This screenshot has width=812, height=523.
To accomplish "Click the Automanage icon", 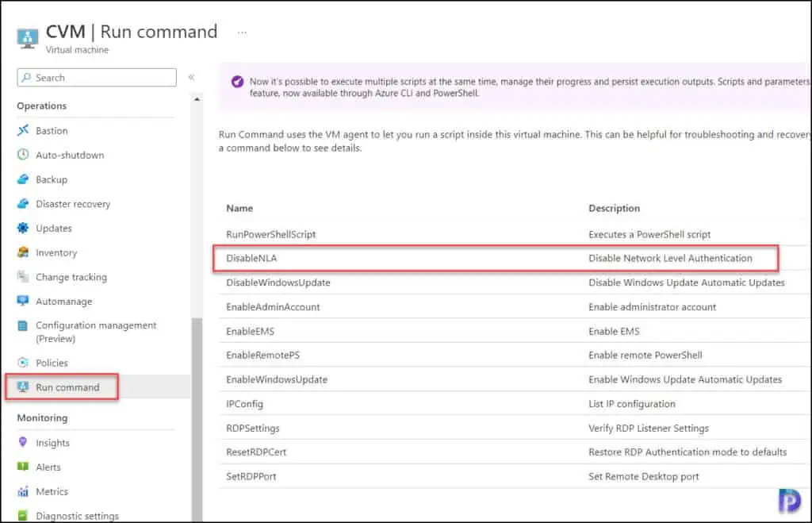I will 23,301.
